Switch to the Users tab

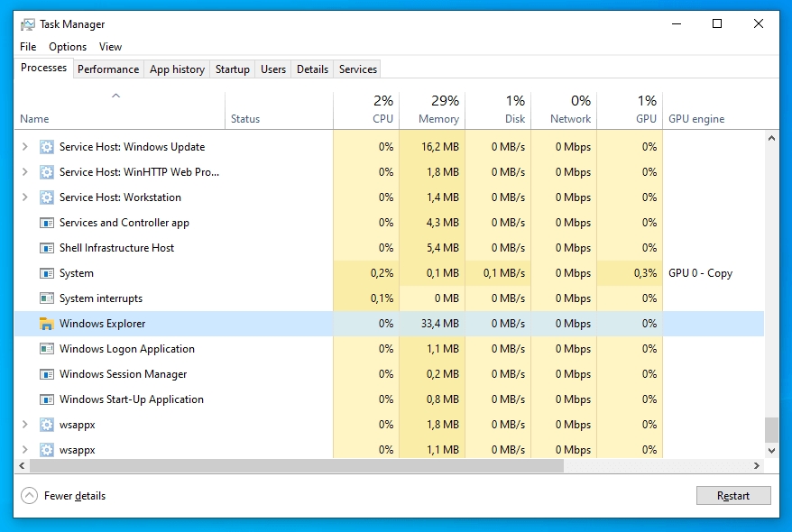[x=273, y=69]
